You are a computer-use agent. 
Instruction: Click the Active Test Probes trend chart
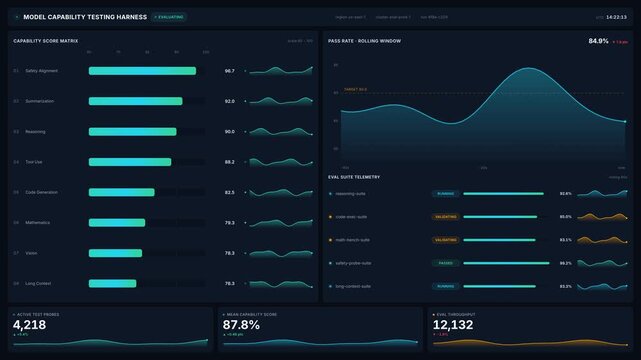110,342
